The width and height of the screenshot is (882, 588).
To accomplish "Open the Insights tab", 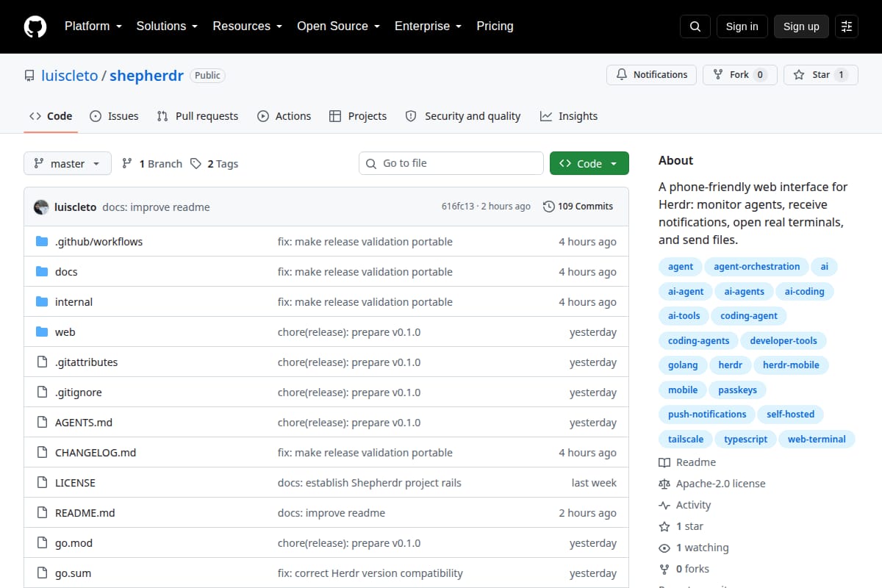I will pyautogui.click(x=569, y=116).
